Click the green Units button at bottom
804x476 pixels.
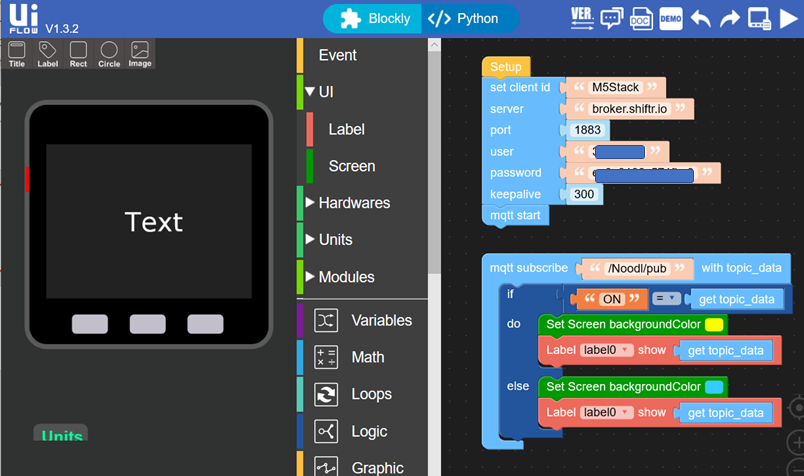(61, 433)
